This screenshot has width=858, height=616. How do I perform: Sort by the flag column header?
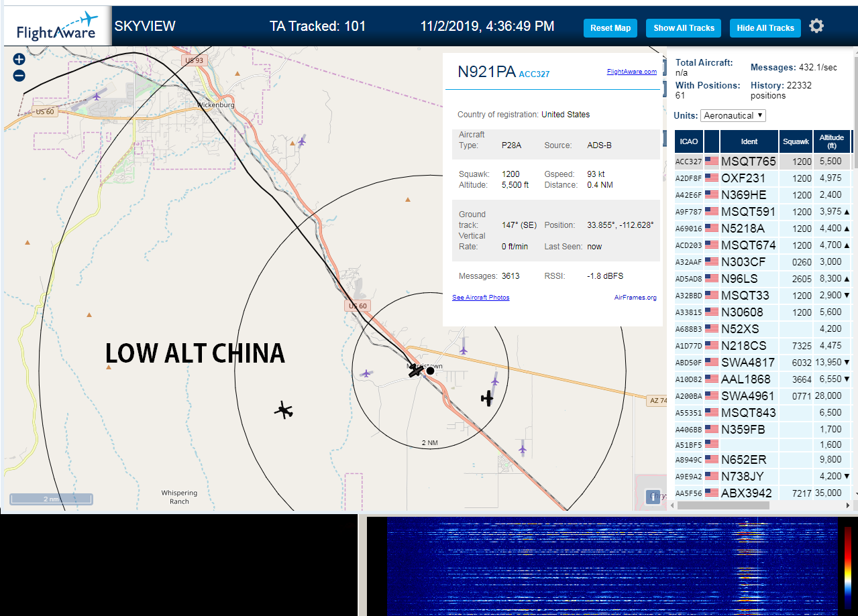pos(711,141)
